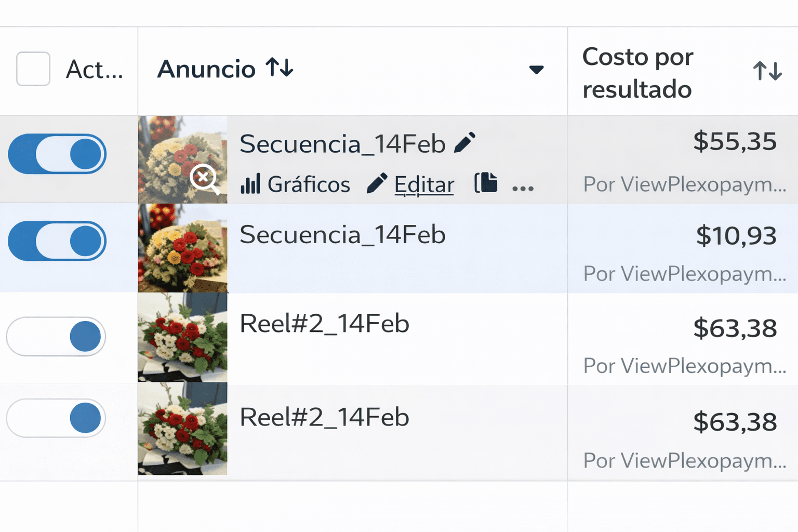
Task: Sort by Anuncio column arrows
Action: click(280, 68)
